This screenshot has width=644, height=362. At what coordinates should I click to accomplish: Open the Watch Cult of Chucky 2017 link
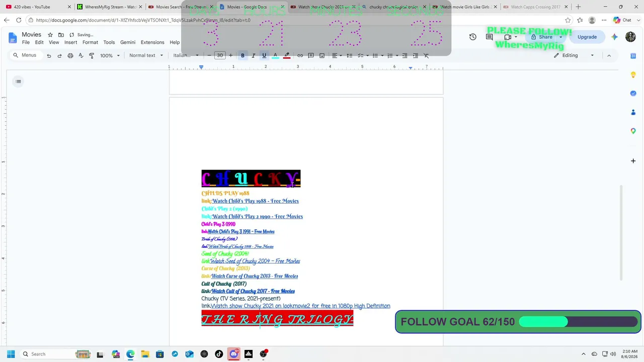tap(253, 291)
